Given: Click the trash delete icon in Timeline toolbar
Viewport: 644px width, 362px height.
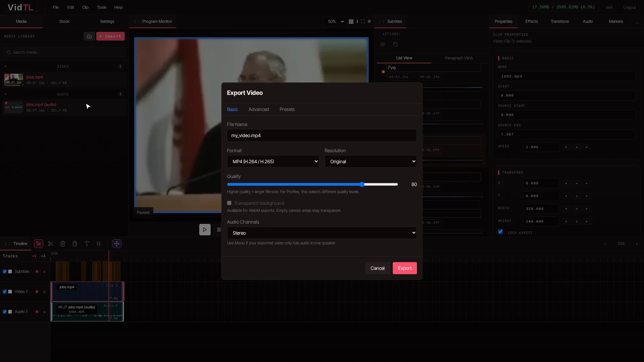Looking at the screenshot, I should click(63, 244).
